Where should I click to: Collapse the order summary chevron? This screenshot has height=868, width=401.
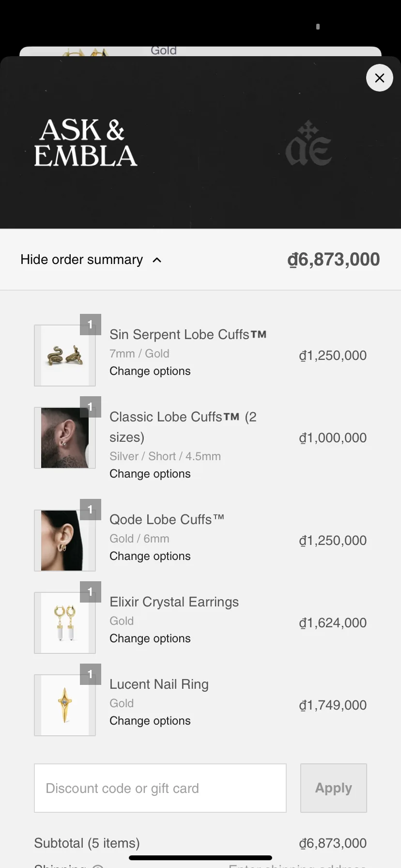(x=157, y=260)
